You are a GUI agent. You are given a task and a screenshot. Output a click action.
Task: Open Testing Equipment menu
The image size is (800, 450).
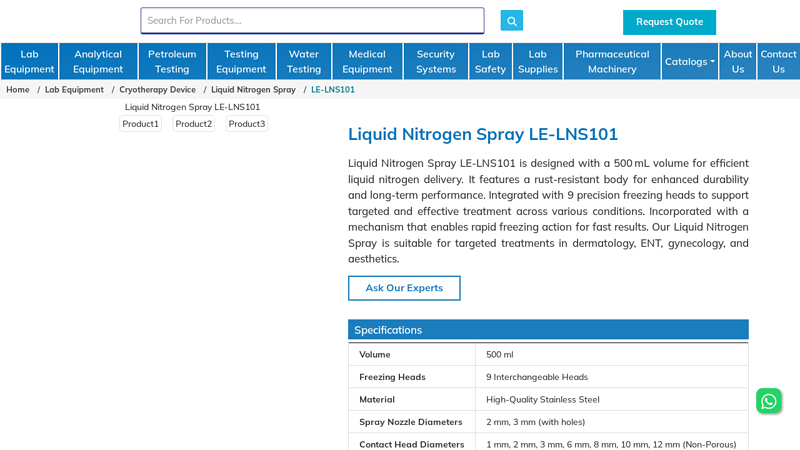pos(241,61)
